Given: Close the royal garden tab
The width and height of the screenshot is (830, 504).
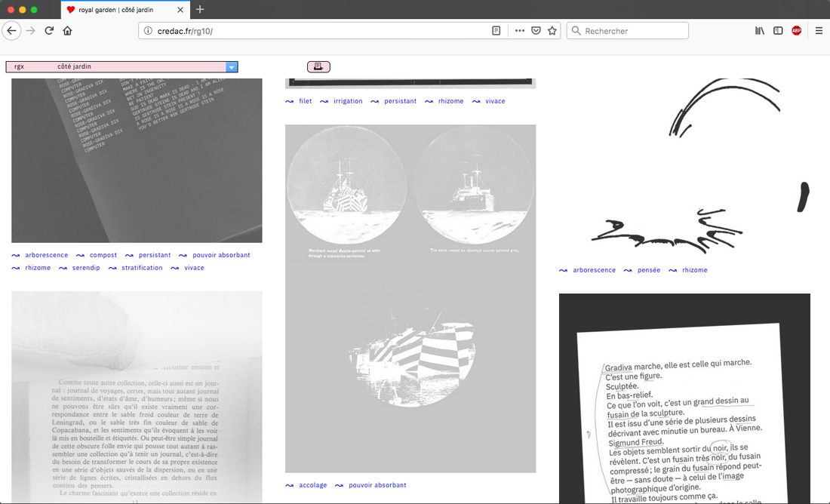Looking at the screenshot, I should click(x=181, y=10).
